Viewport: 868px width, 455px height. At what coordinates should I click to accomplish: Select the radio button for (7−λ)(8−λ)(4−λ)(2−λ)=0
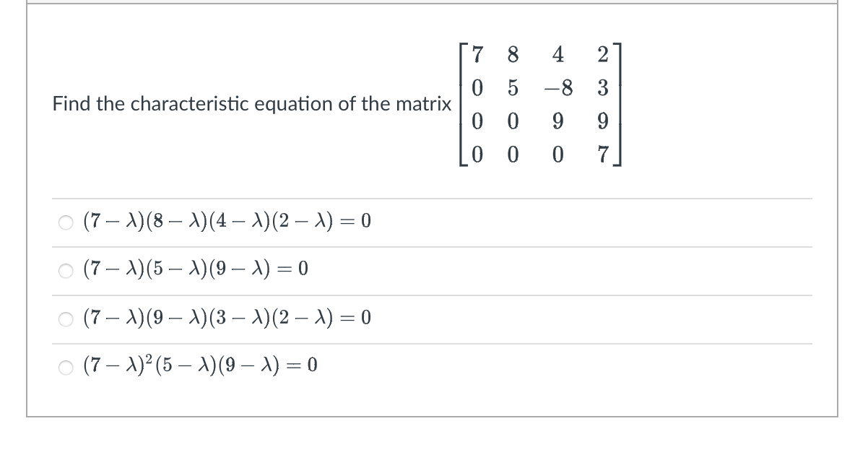(x=65, y=221)
